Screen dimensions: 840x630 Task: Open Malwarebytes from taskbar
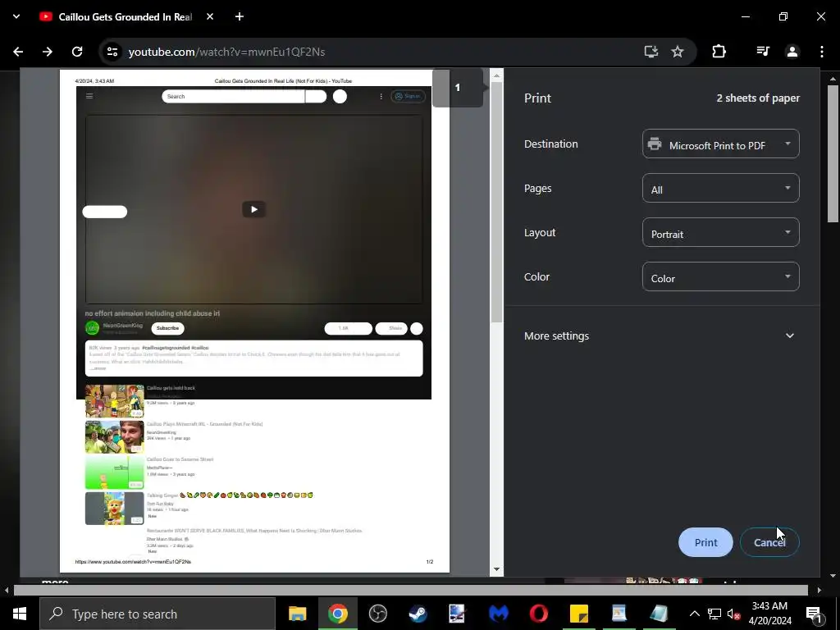(498, 614)
